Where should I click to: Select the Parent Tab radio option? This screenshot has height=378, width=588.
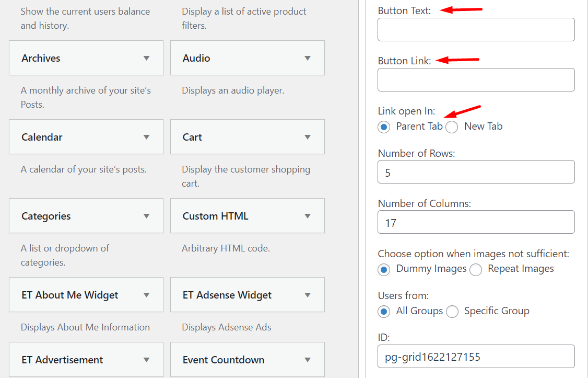click(x=384, y=127)
